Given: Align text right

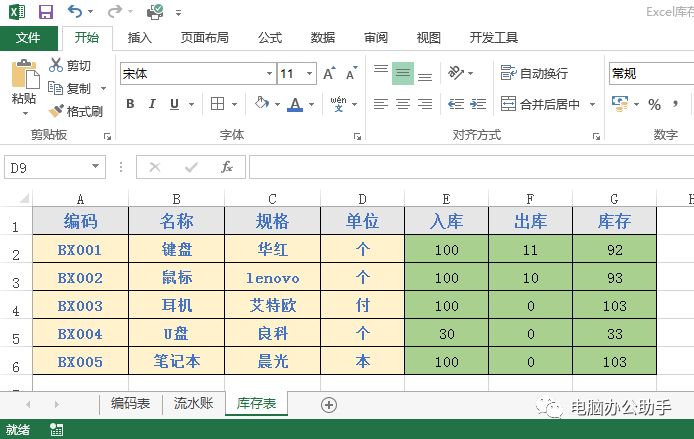Looking at the screenshot, I should [425, 104].
